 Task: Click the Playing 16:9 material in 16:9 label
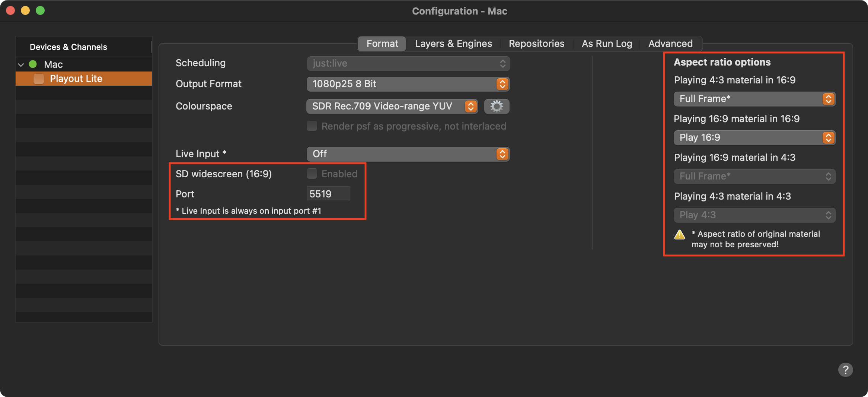(737, 119)
